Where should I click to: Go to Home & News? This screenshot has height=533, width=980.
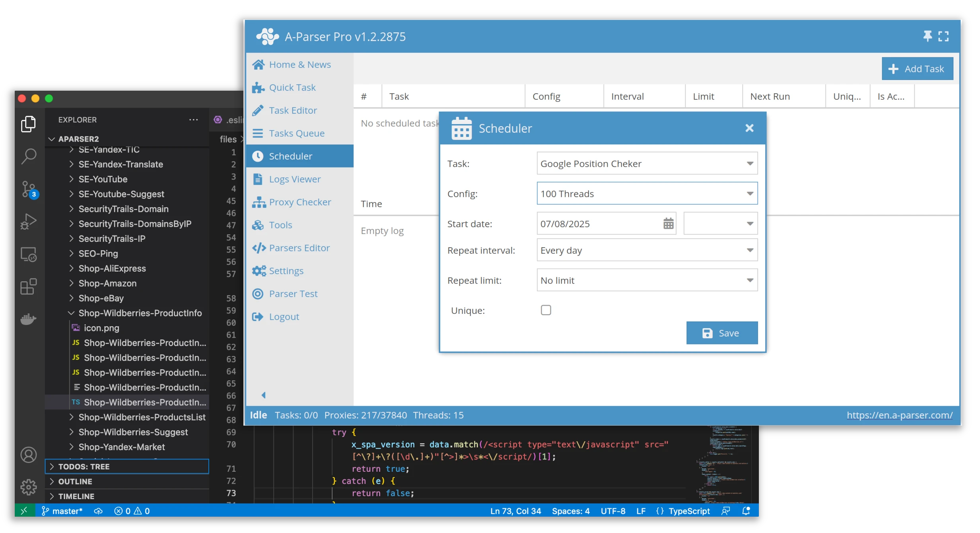click(x=299, y=64)
